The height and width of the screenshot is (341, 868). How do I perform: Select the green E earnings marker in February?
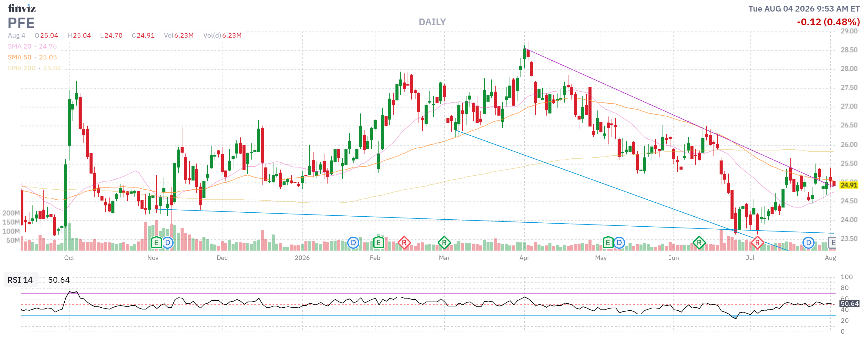tap(378, 242)
